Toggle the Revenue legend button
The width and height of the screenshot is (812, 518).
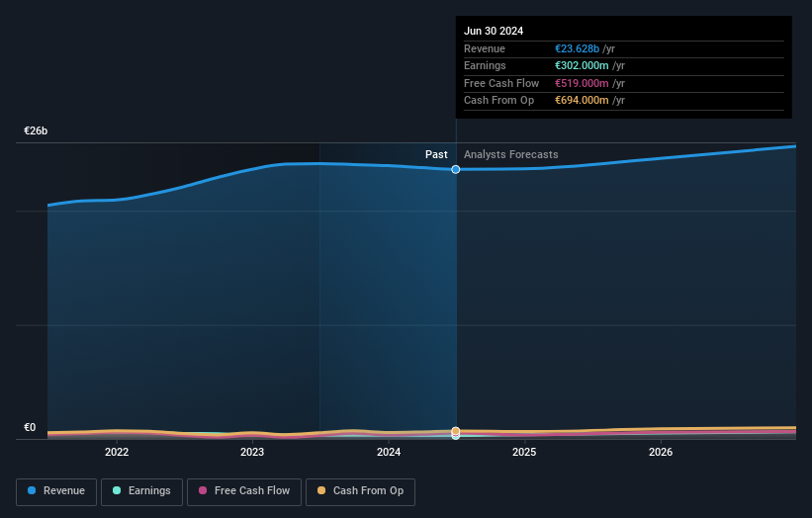tap(56, 491)
